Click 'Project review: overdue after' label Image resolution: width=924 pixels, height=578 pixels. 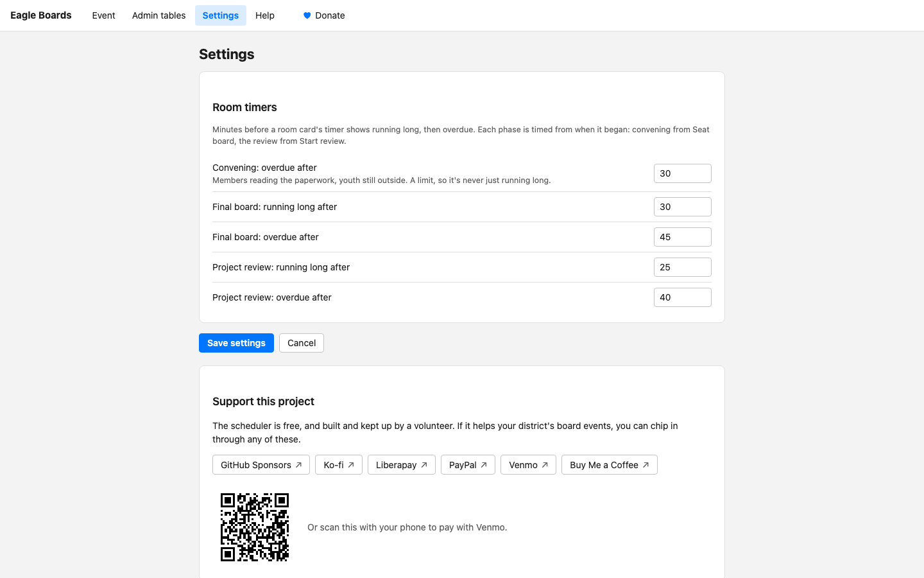[272, 297]
